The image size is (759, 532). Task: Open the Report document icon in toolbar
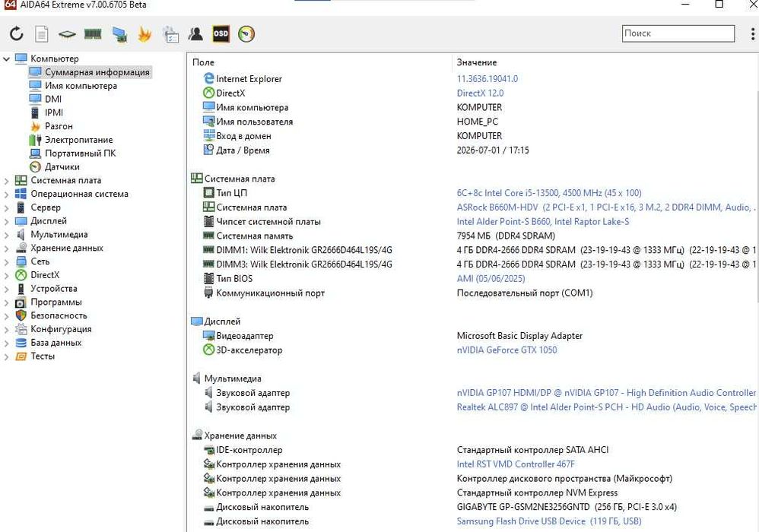(42, 34)
